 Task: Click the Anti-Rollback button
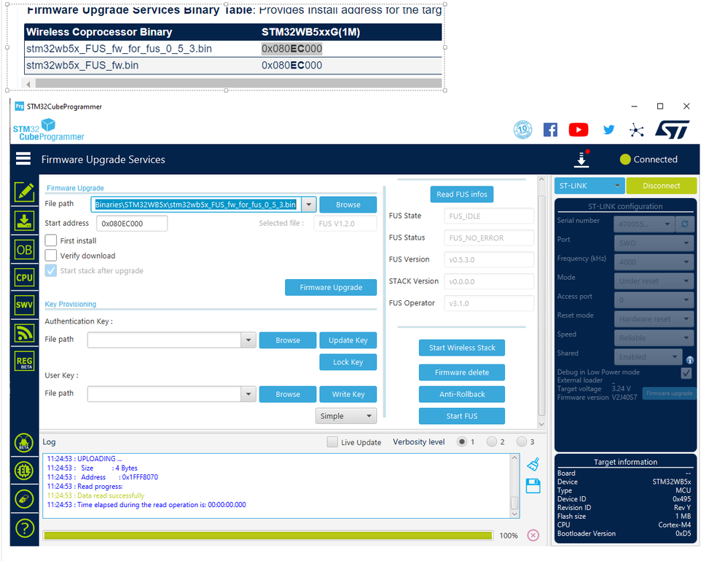coord(462,394)
